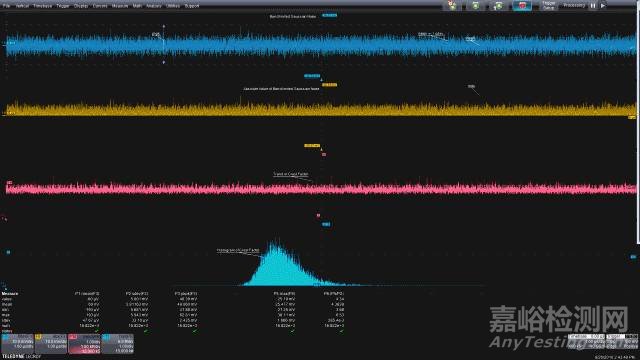The image size is (640, 360).
Task: Click the play arrow icon at top right
Action: (603, 6)
